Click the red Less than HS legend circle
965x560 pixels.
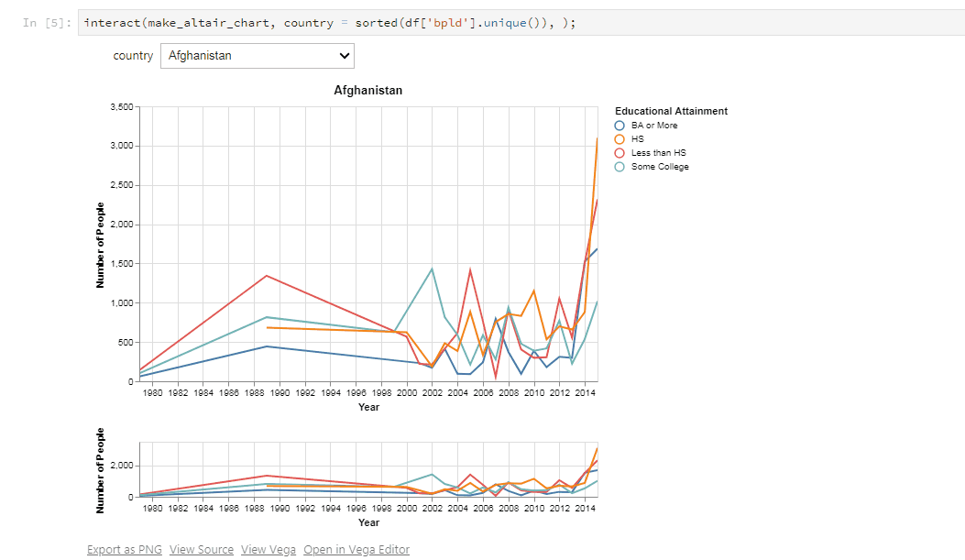point(620,153)
